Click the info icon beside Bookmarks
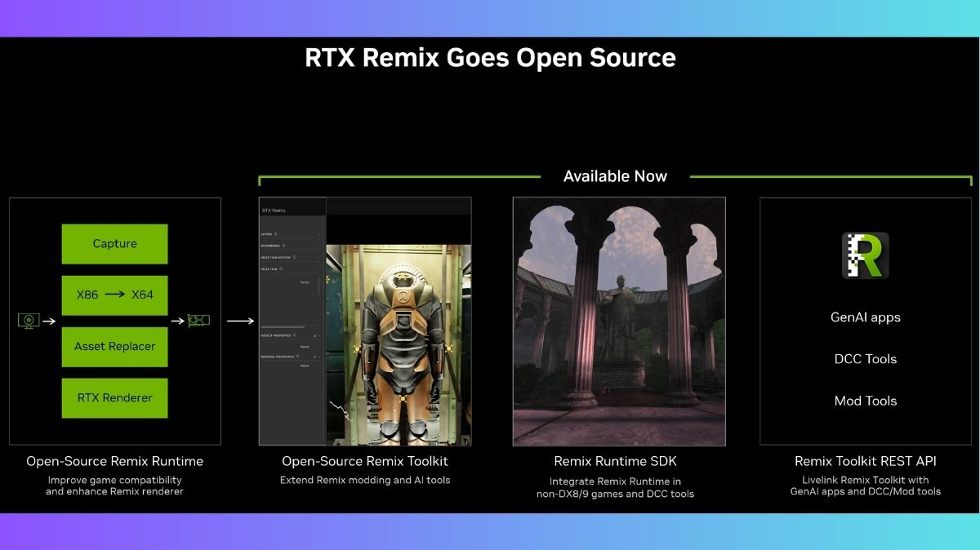The width and height of the screenshot is (980, 550). pyautogui.click(x=283, y=245)
